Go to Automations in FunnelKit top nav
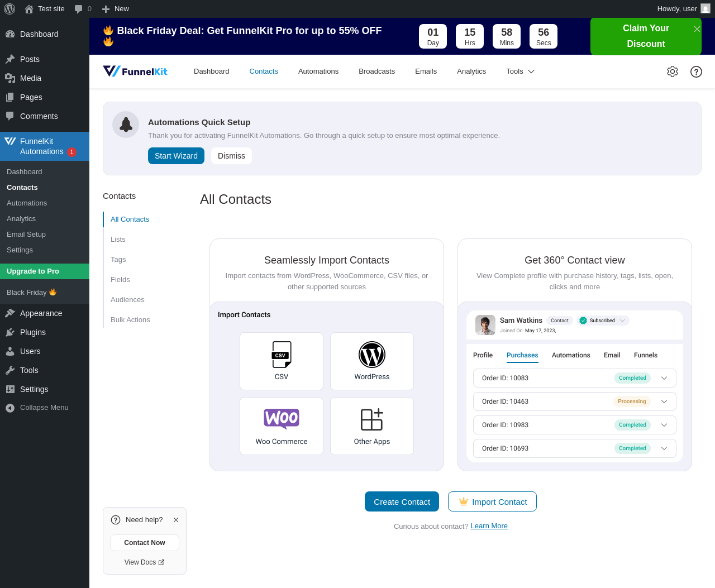This screenshot has width=715, height=588. 318,71
